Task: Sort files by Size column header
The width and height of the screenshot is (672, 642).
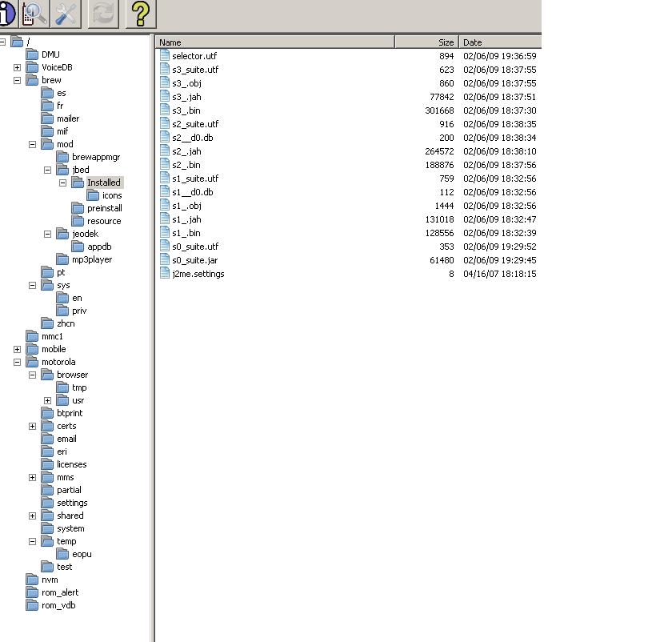Action: (x=427, y=42)
